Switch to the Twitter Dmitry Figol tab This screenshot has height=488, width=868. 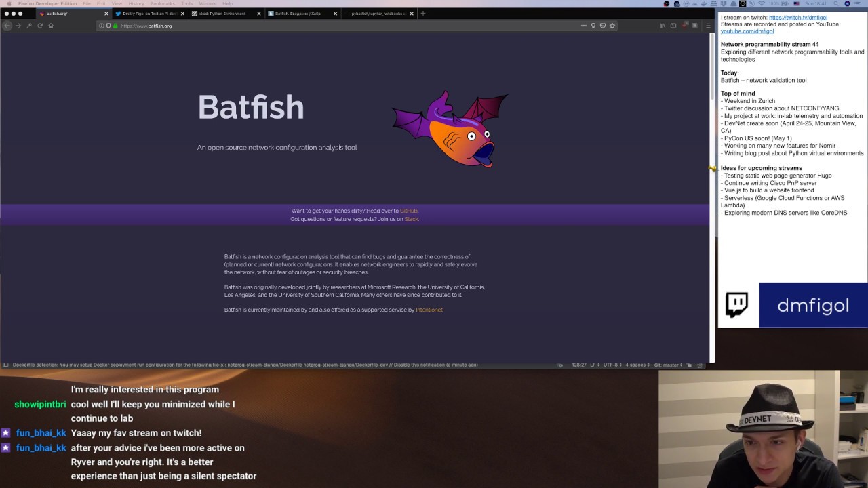150,14
